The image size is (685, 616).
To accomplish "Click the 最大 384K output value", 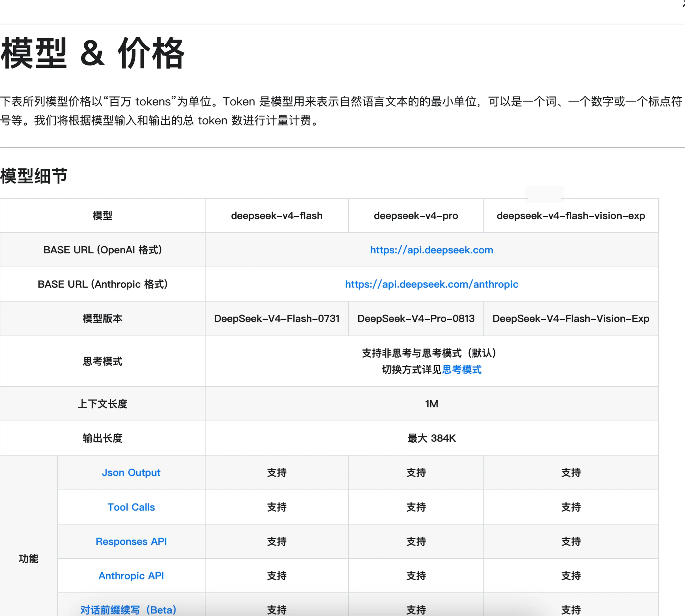I will 432,438.
